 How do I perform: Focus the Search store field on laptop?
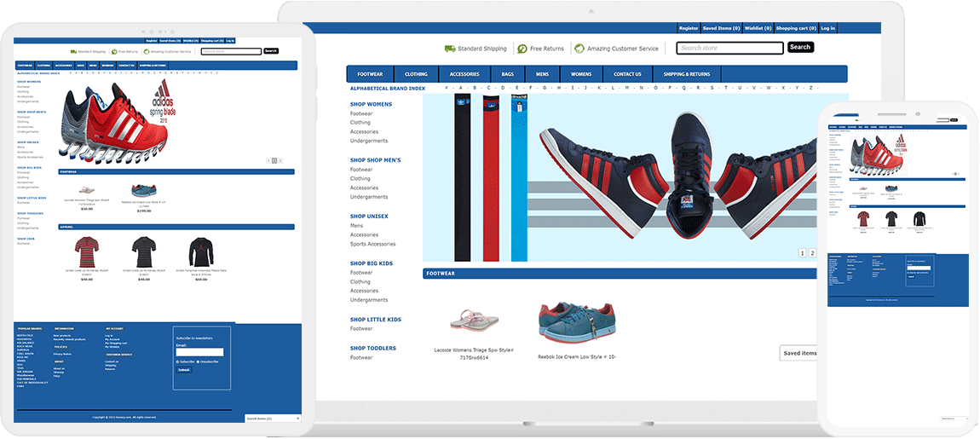click(x=729, y=48)
